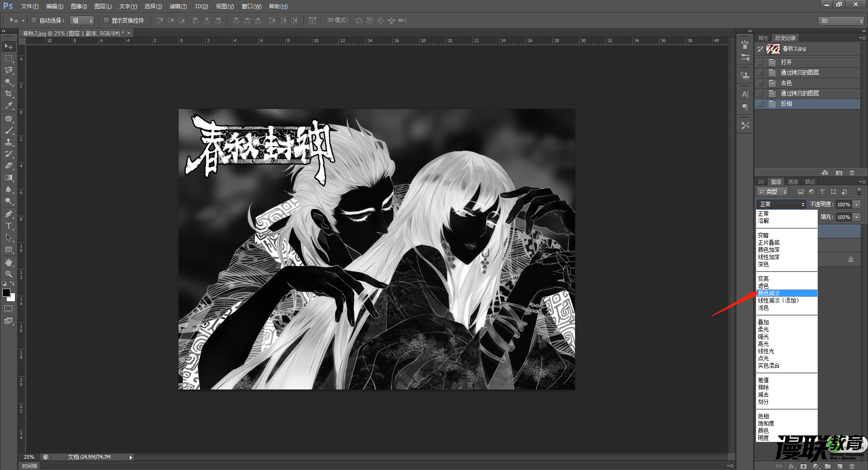The width and height of the screenshot is (868, 470).
Task: Open the background color picker
Action: point(13,299)
